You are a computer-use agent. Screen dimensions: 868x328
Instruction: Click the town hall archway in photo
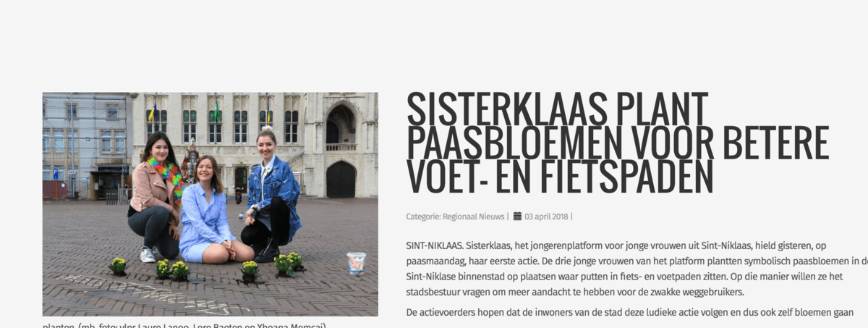coord(341,179)
